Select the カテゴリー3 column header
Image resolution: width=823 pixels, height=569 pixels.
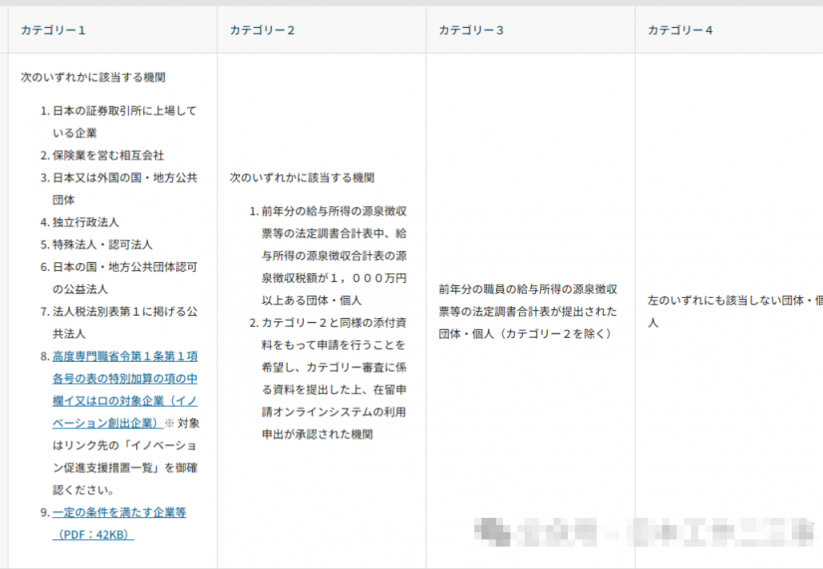coord(471,30)
